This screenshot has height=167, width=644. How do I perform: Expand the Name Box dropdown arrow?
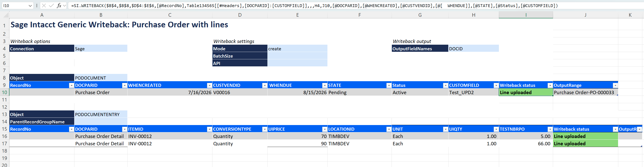[30, 5]
